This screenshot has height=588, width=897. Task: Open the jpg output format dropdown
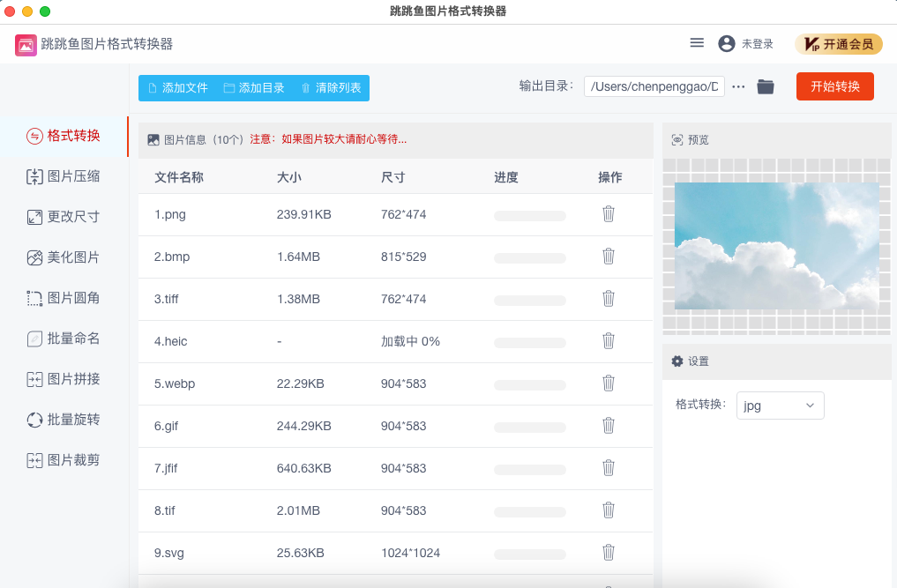tap(780, 406)
